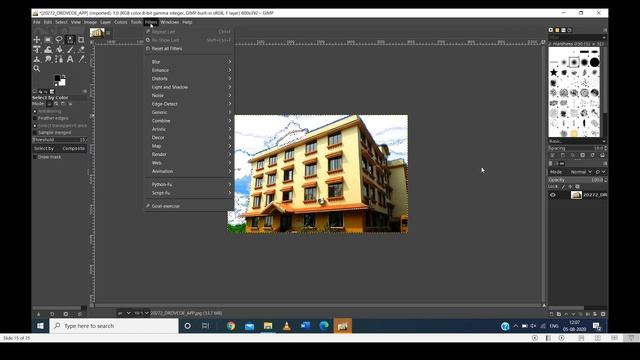Enable the Sample merged checkbox
The image size is (640, 360).
point(35,132)
